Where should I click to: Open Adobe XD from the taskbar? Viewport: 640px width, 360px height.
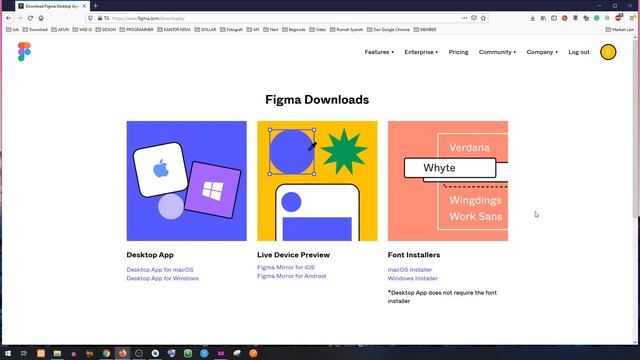[x=220, y=353]
